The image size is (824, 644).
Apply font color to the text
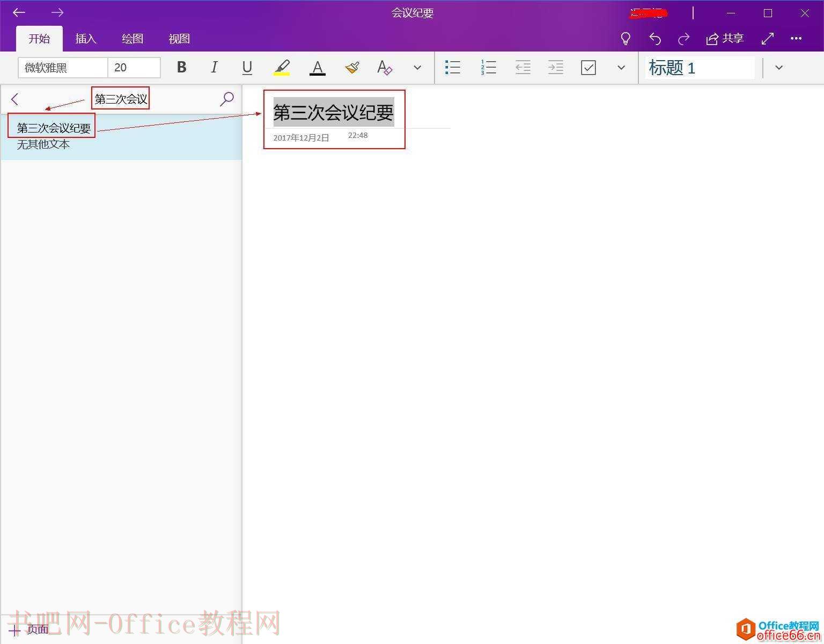318,68
